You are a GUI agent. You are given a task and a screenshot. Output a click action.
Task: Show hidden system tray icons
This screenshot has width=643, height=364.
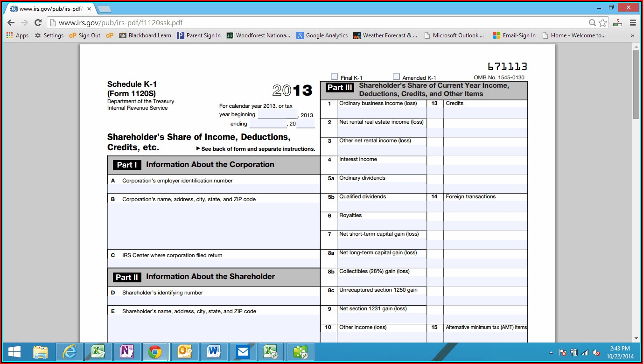pyautogui.click(x=551, y=352)
